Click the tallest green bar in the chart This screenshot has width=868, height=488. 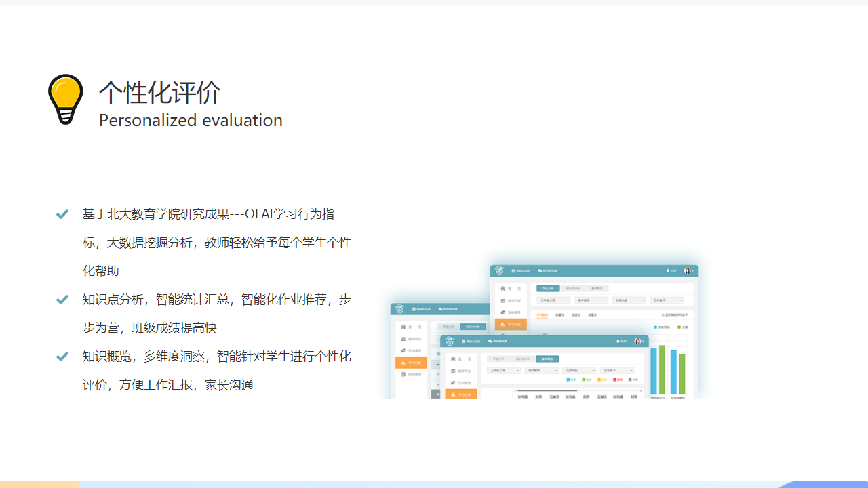(661, 369)
